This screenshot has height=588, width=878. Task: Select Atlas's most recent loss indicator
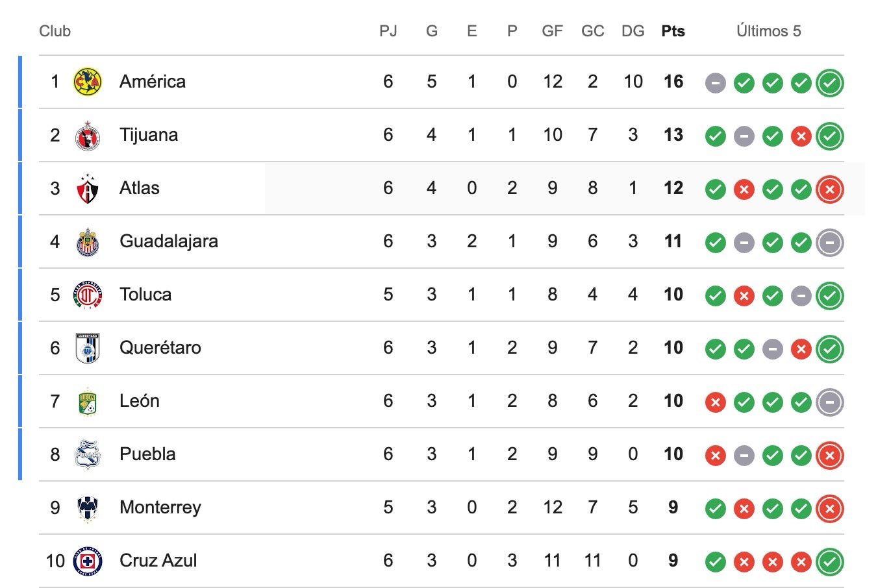[x=830, y=189]
